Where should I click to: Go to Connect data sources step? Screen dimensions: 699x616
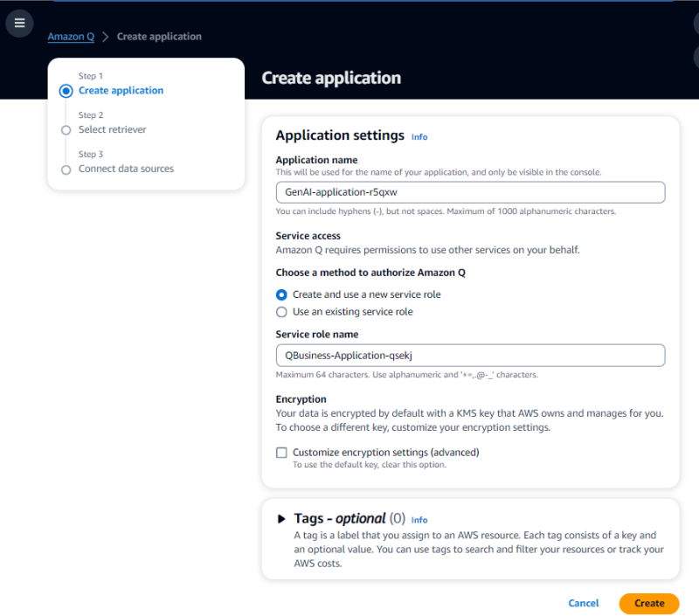[x=126, y=169]
